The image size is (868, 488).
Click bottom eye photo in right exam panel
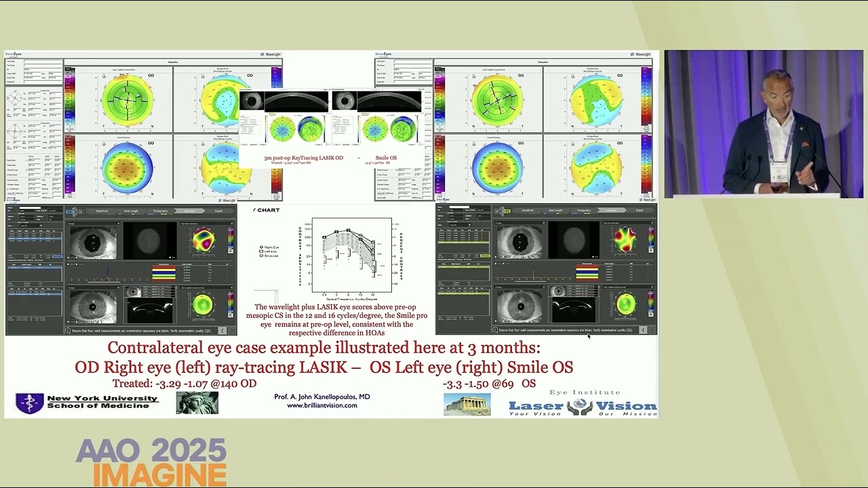pyautogui.click(x=520, y=306)
